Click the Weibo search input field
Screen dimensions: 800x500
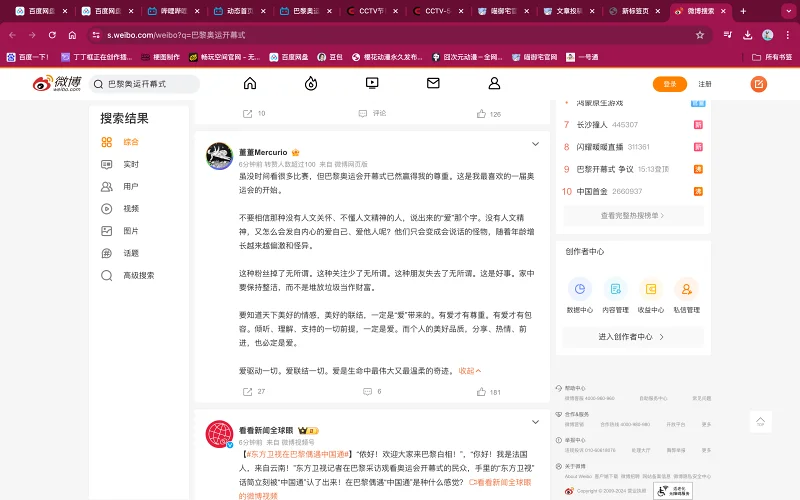click(144, 84)
